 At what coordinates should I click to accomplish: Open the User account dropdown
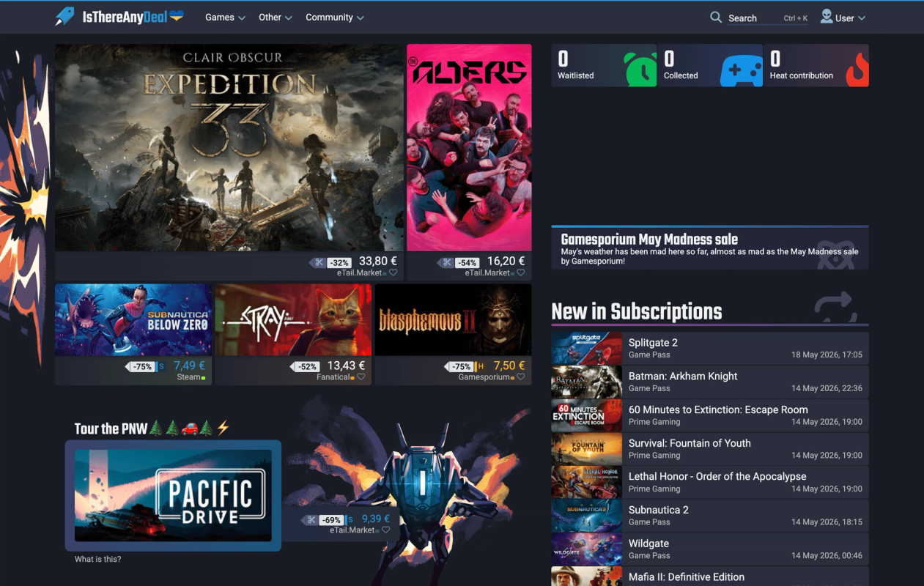(843, 18)
